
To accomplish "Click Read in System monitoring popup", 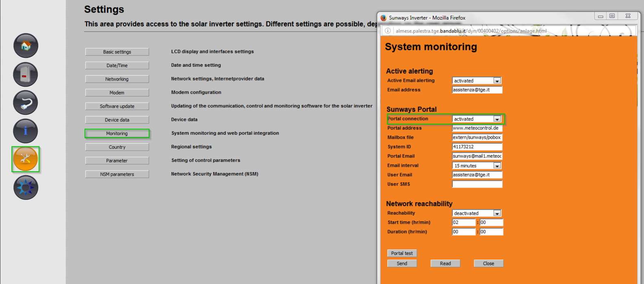I will pos(445,263).
